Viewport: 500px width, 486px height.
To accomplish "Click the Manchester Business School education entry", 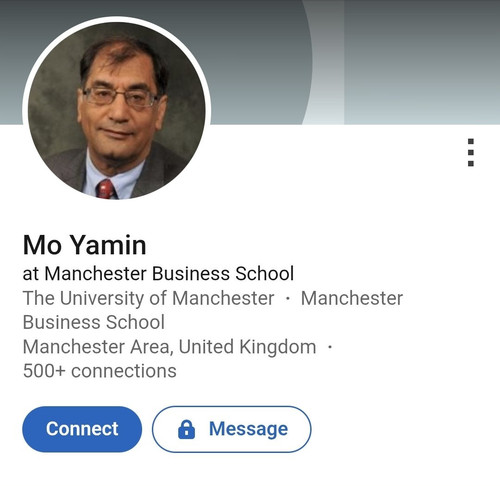I will tap(213, 310).
